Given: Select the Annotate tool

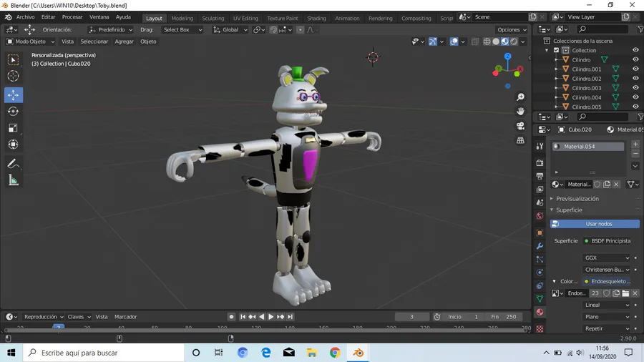Looking at the screenshot, I should (x=13, y=164).
